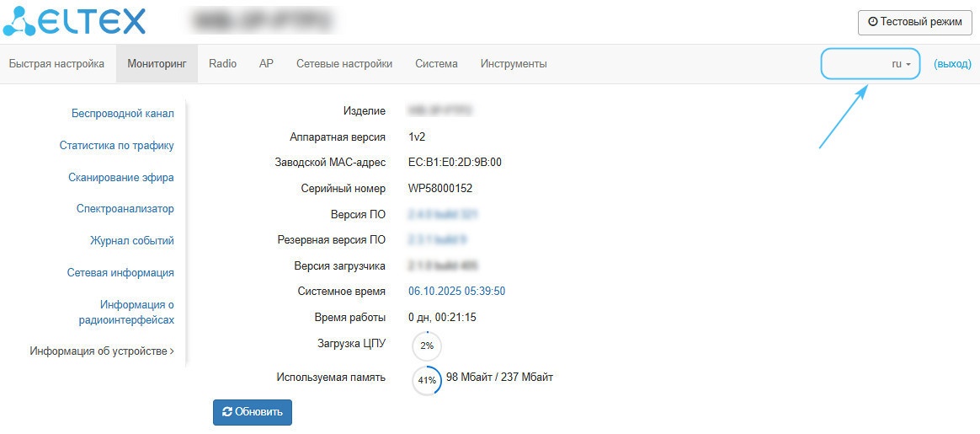Open Быстрая настройка
The image size is (980, 434).
(x=57, y=64)
